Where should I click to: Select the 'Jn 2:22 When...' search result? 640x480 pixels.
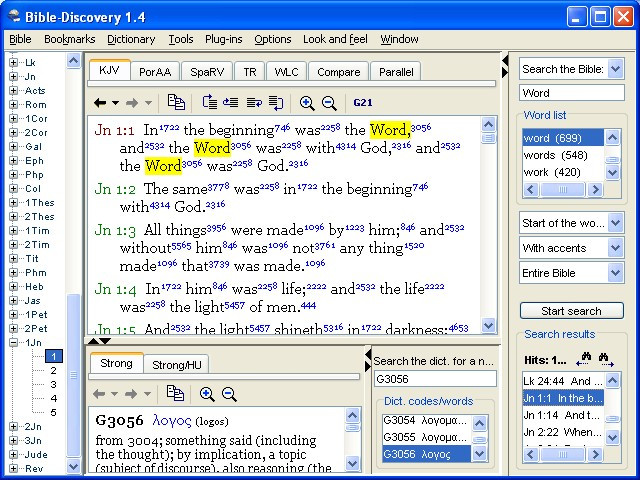point(563,432)
